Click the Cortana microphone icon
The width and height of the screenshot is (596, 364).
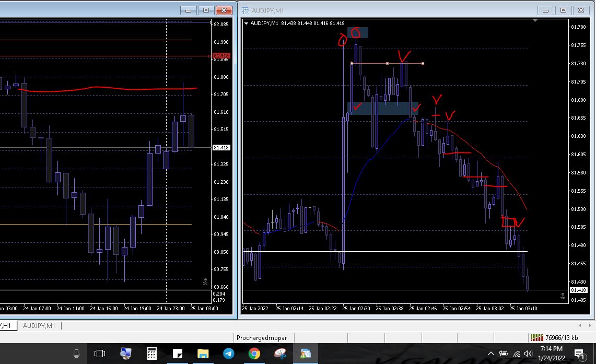pos(76,354)
